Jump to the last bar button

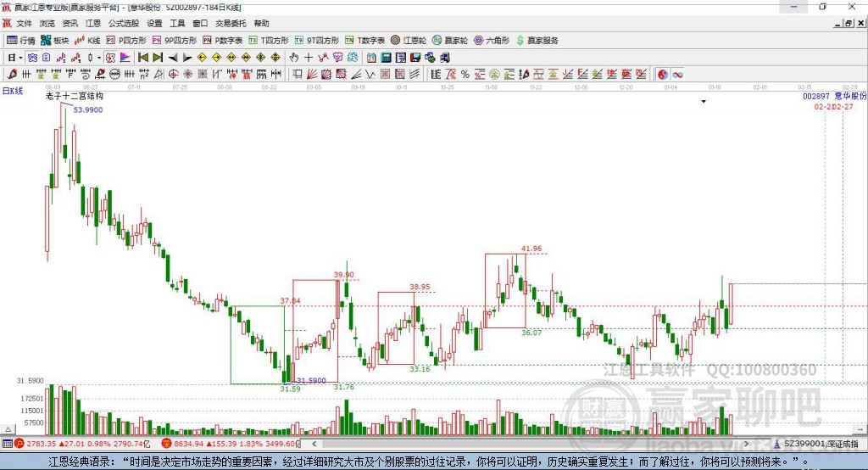[x=158, y=58]
